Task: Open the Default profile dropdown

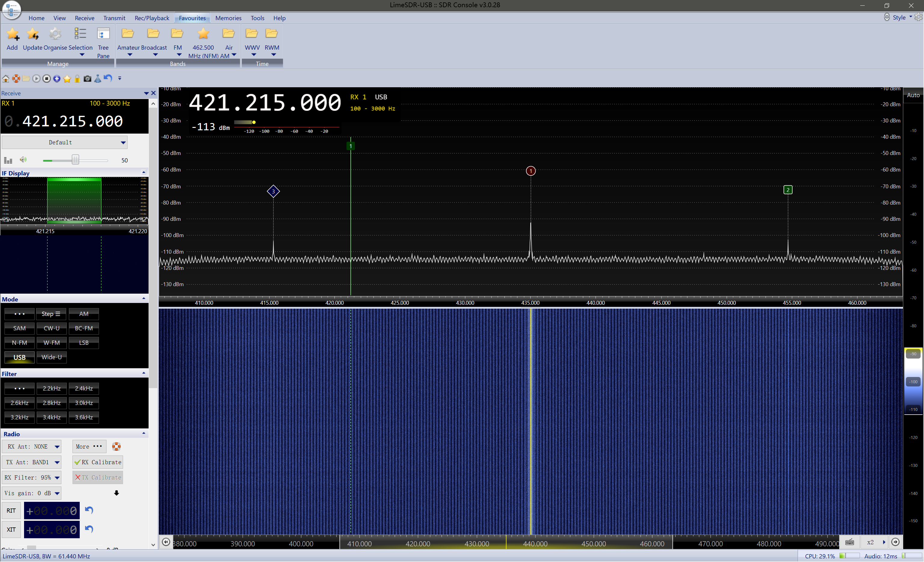Action: coord(64,143)
